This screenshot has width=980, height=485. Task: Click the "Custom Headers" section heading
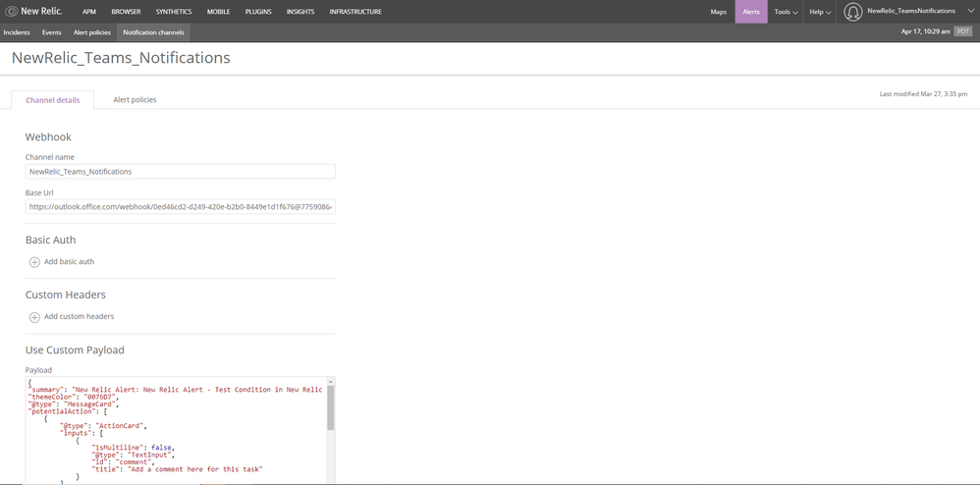tap(65, 295)
